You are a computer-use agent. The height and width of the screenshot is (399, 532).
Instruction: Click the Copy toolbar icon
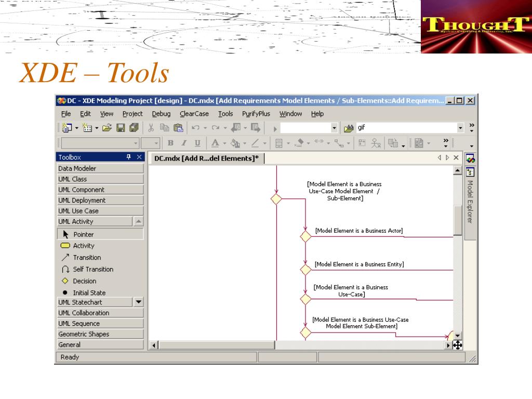(x=165, y=128)
